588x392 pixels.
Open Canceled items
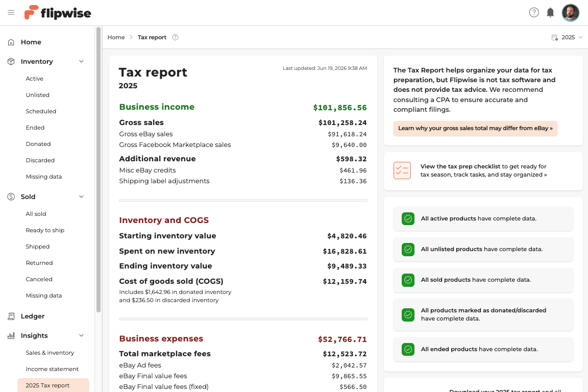39,279
